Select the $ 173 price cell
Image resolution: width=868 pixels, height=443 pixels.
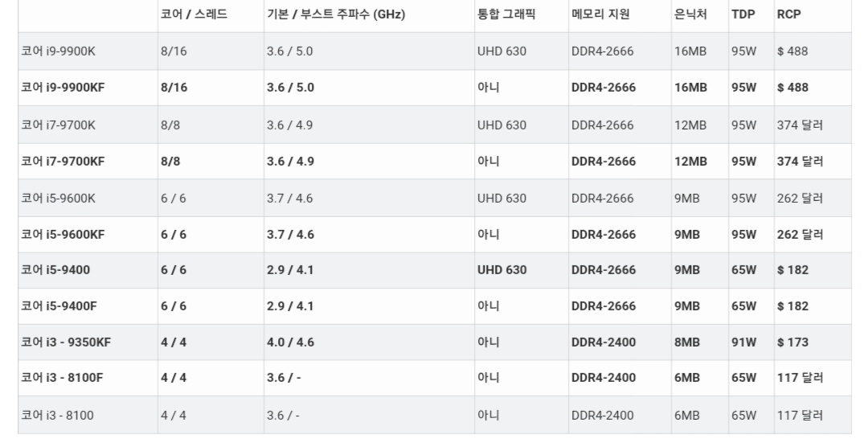[x=792, y=343]
